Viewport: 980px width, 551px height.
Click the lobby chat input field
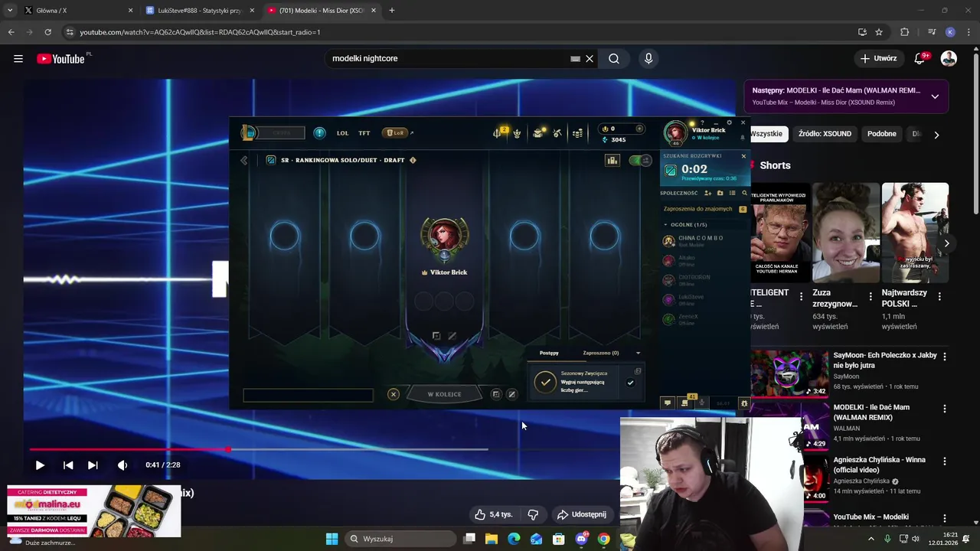tap(308, 395)
